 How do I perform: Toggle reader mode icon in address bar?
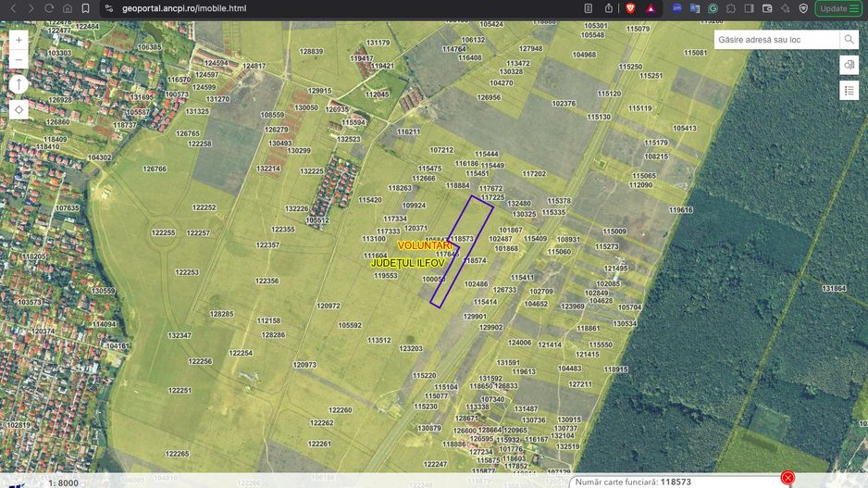(x=589, y=8)
